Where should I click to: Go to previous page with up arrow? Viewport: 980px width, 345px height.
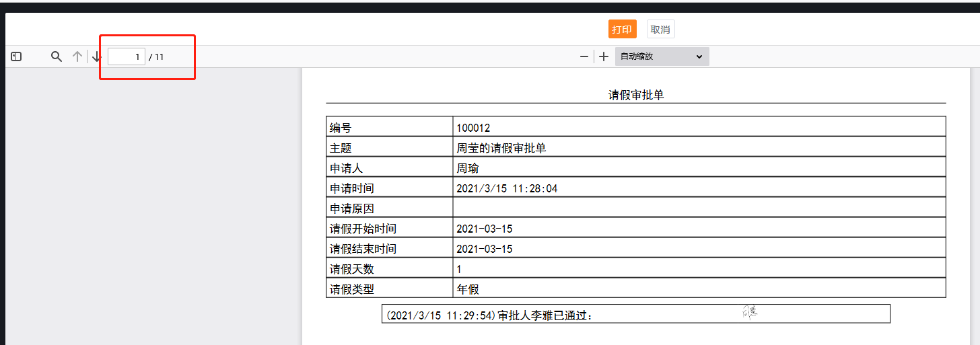tap(77, 57)
